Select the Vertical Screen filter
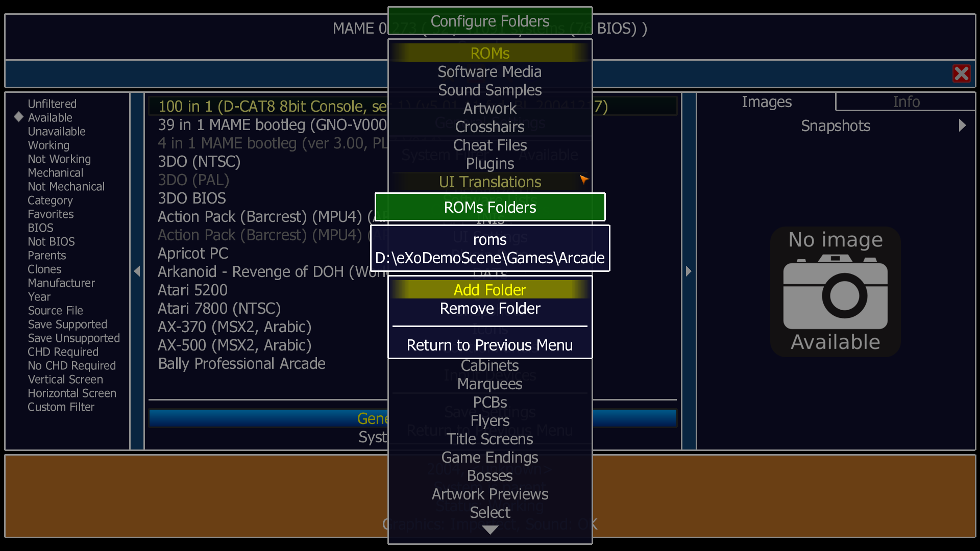The height and width of the screenshot is (551, 980). [65, 379]
